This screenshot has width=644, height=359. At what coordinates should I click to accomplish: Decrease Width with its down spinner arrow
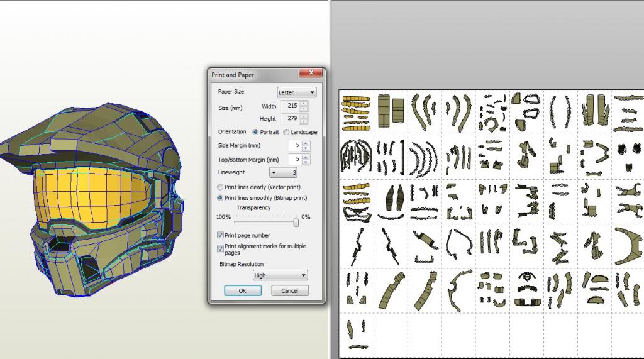coord(304,108)
